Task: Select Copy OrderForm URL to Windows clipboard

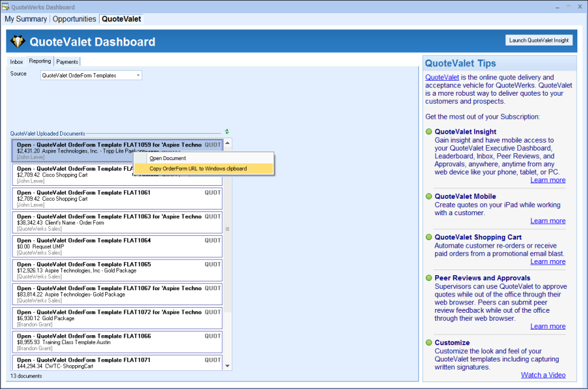Action: (198, 169)
